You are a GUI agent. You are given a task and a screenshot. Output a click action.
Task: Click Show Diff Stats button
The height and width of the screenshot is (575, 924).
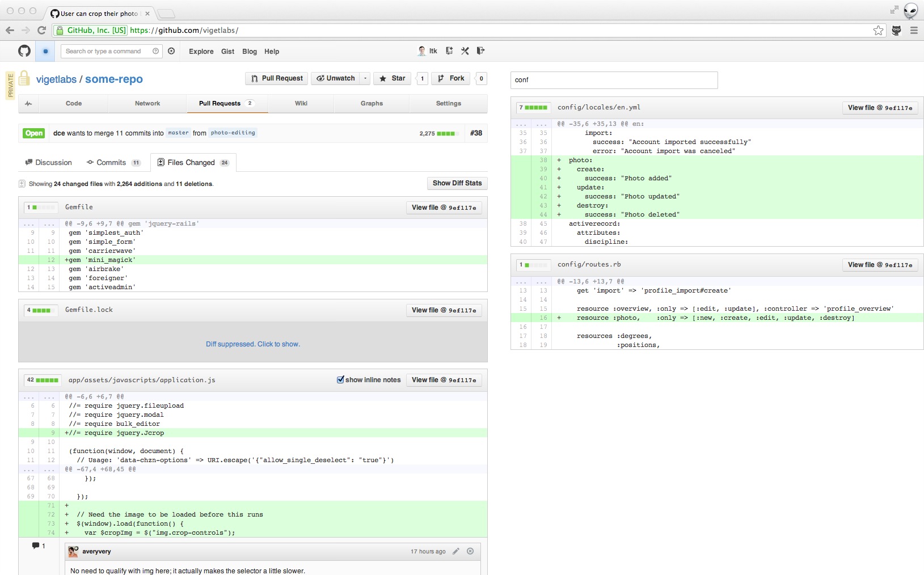(x=457, y=183)
